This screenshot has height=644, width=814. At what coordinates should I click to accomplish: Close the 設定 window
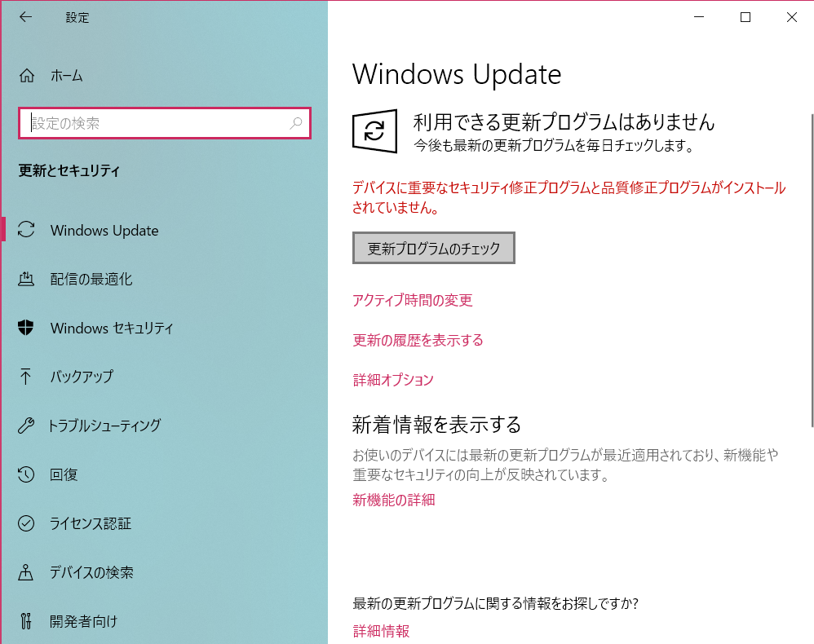791,17
